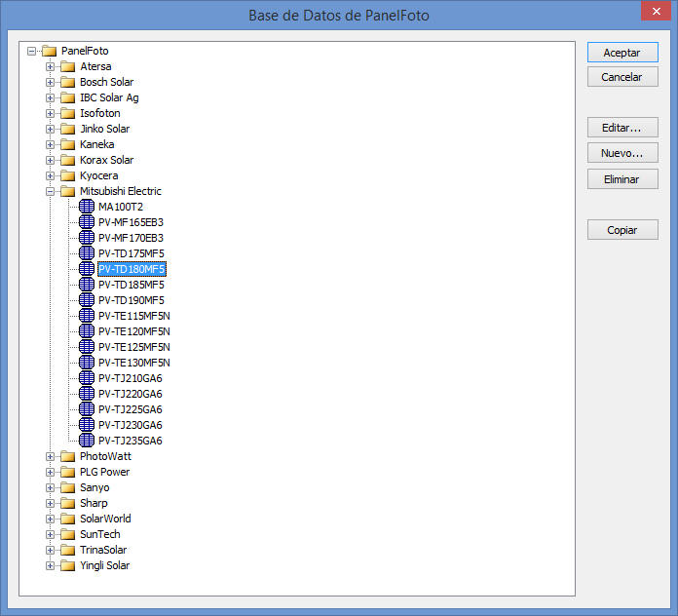Expand the Sharp branch
This screenshot has width=678, height=616.
click(50, 503)
